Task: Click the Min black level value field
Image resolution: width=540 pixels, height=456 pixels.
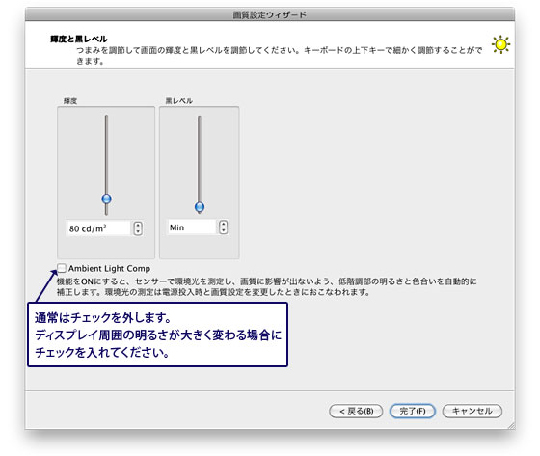Action: point(192,227)
